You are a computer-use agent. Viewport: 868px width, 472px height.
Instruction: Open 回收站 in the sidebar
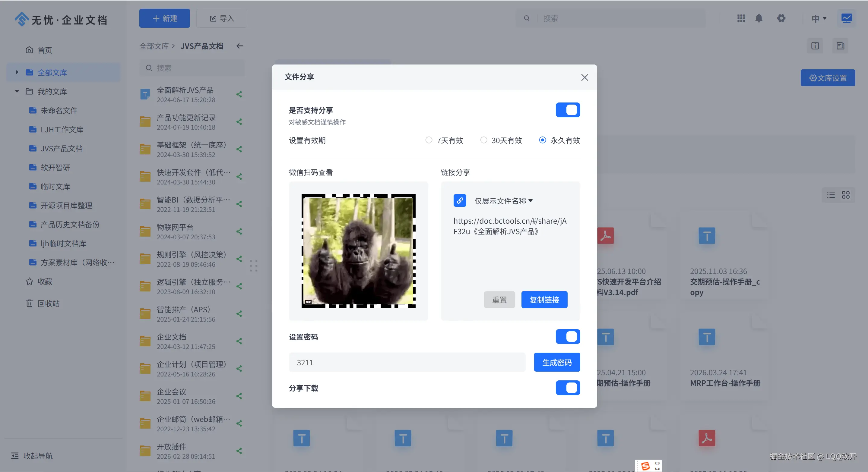(48, 303)
